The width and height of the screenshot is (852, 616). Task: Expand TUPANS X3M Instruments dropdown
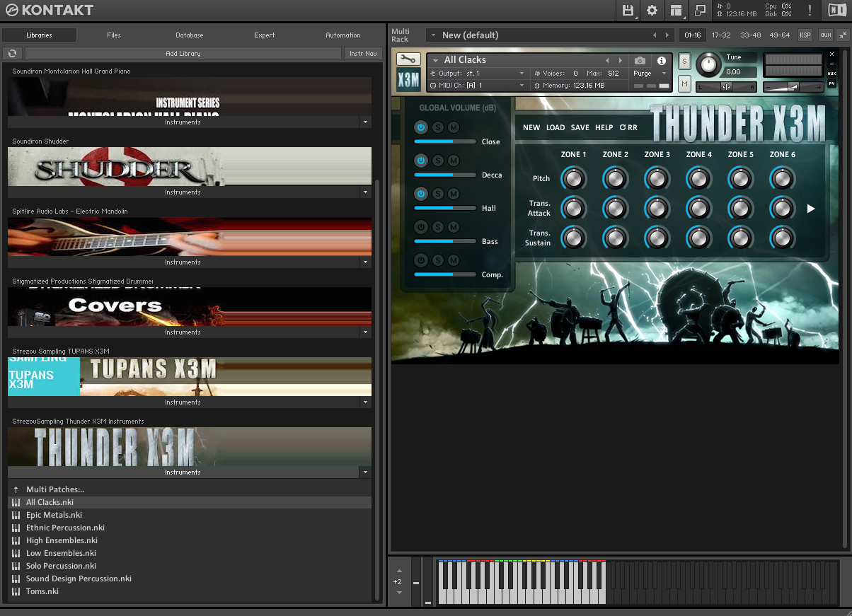365,402
